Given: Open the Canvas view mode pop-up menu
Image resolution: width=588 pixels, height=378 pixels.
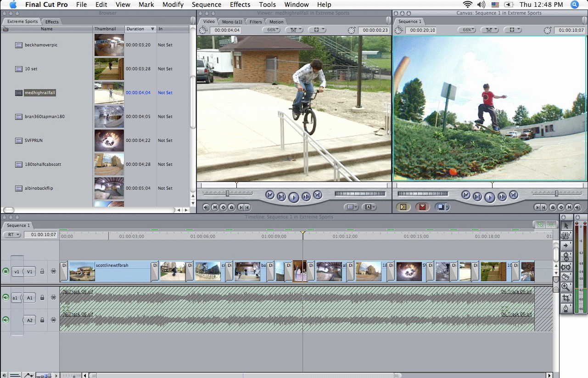Looking at the screenshot, I should click(512, 30).
